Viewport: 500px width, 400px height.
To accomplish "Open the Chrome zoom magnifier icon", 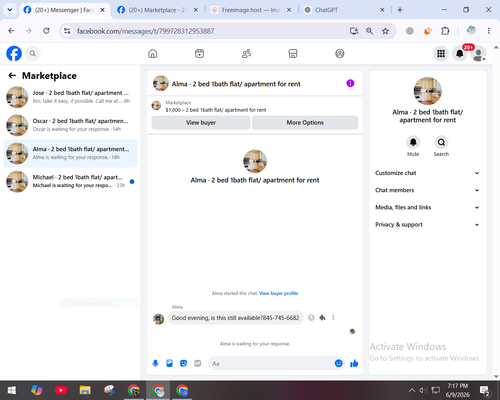I will (x=369, y=31).
